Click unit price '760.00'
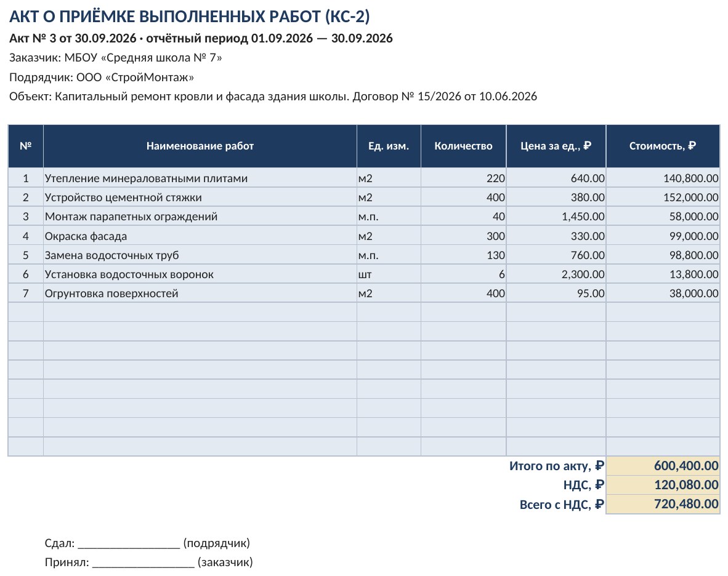 pyautogui.click(x=556, y=255)
